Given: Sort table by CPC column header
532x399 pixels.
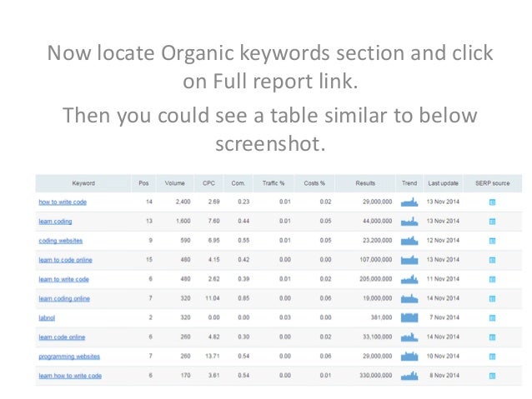Looking at the screenshot, I should point(208,183).
